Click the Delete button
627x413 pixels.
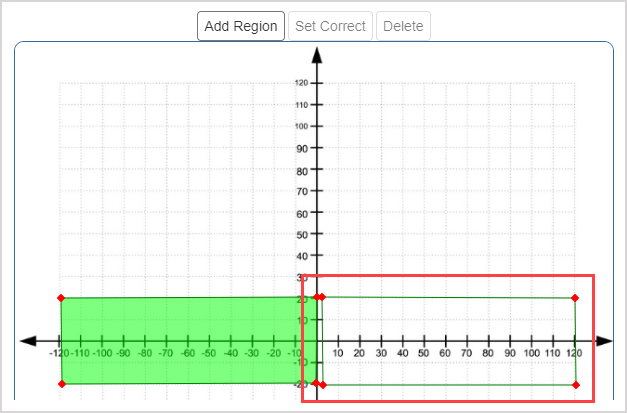[403, 26]
